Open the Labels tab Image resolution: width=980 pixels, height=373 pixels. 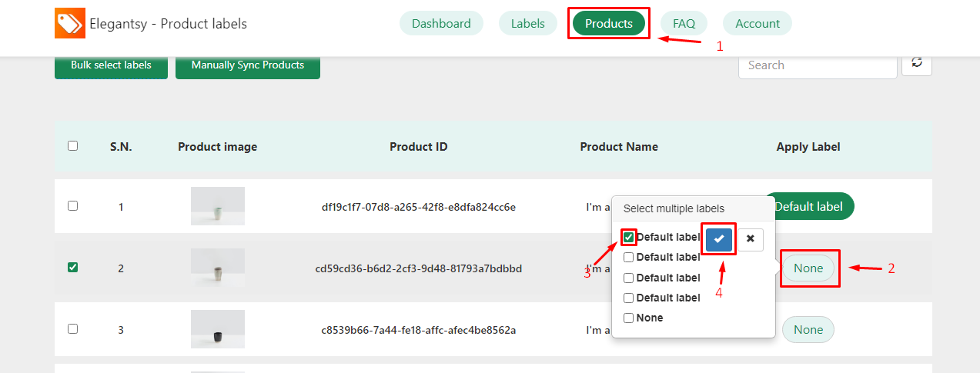click(528, 23)
